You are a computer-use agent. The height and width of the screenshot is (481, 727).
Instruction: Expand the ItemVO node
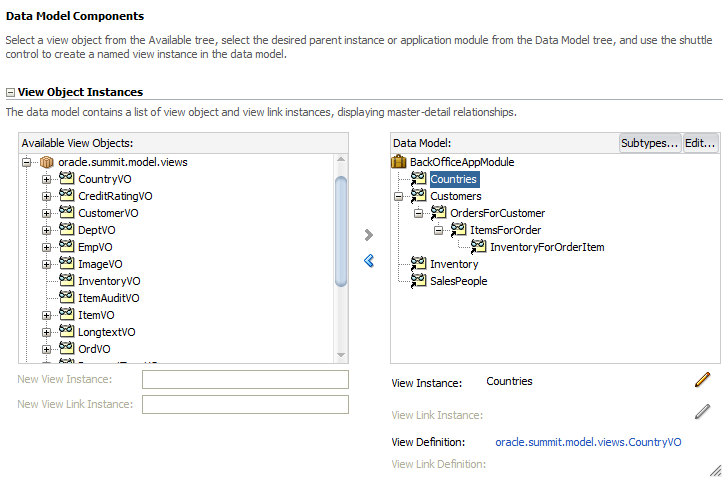pos(46,315)
